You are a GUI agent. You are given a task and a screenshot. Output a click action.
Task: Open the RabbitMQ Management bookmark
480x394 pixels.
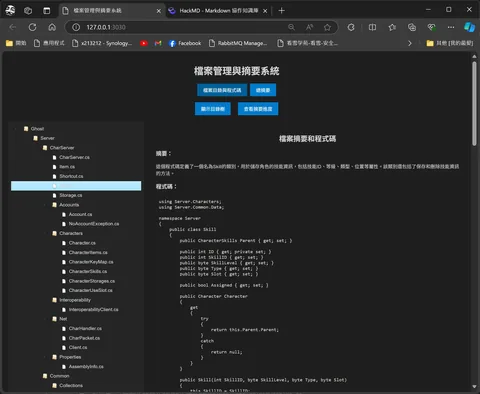tap(238, 43)
